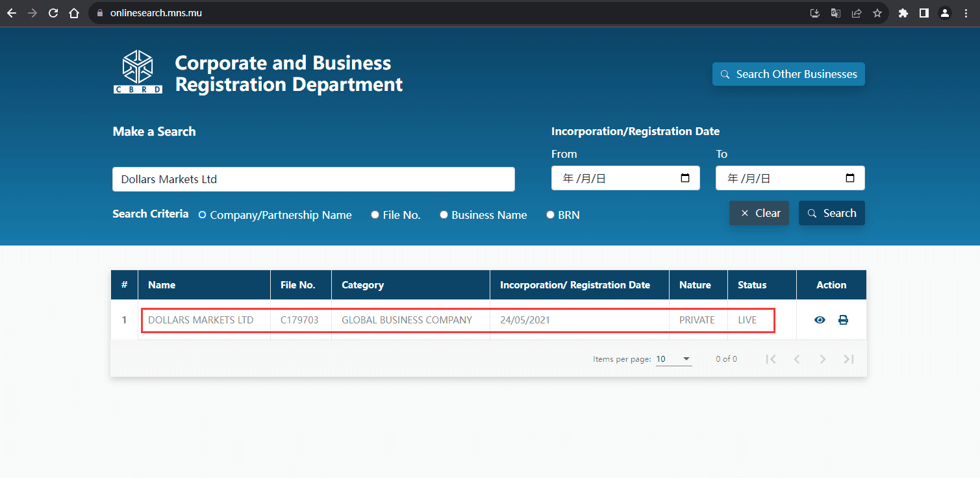
Task: Open the translate page icon
Action: (836, 13)
